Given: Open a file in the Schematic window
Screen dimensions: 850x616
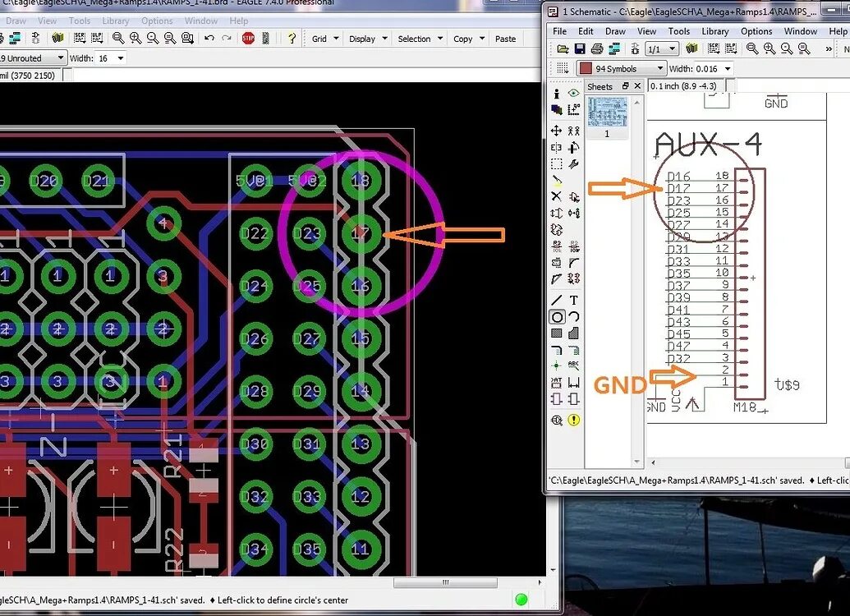Looking at the screenshot, I should point(563,48).
